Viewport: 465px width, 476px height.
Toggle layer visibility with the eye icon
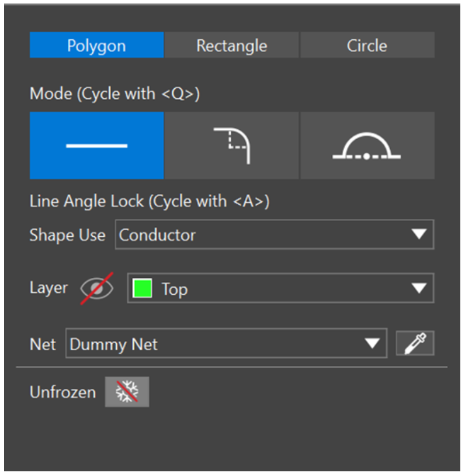point(96,288)
